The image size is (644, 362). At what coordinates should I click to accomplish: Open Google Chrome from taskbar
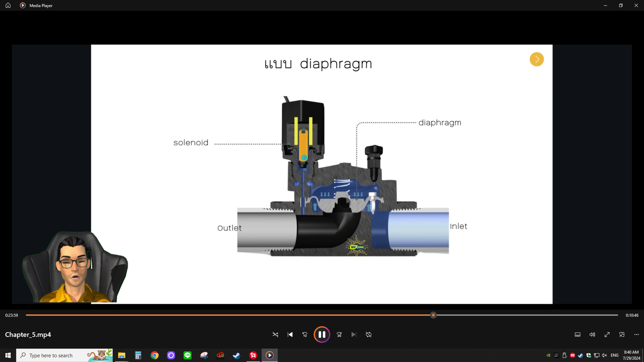point(155,355)
